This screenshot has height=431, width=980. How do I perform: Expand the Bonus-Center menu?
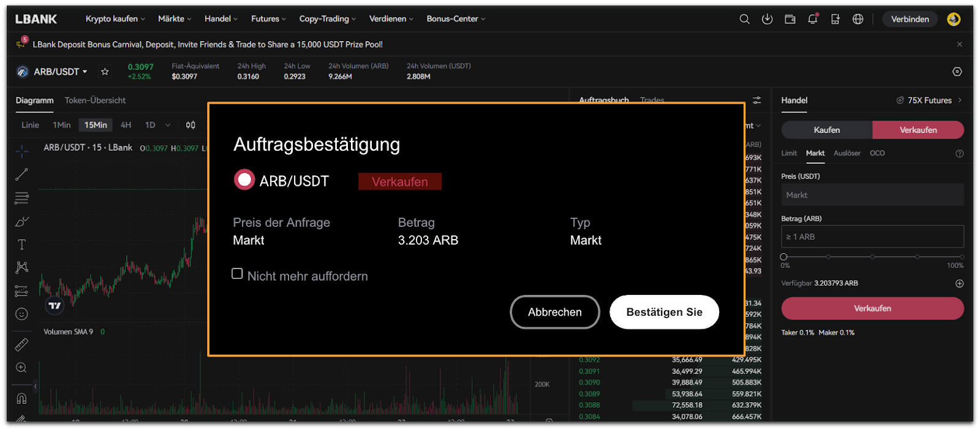[456, 19]
